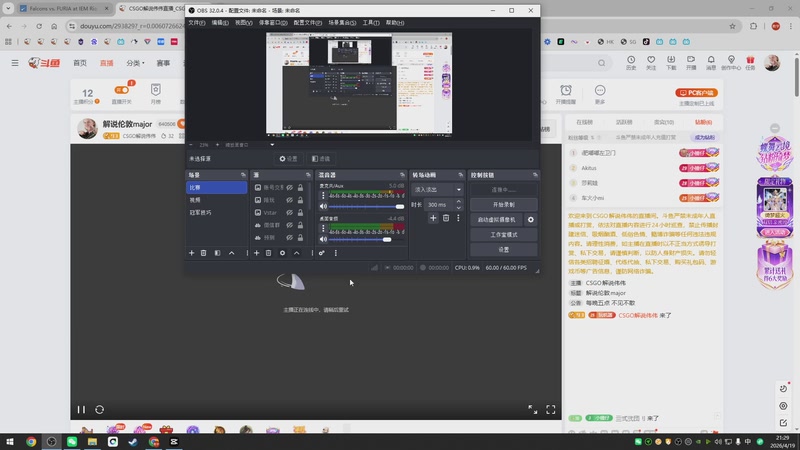Click 工作室模式 studio mode button
800x450 pixels.
[504, 235]
